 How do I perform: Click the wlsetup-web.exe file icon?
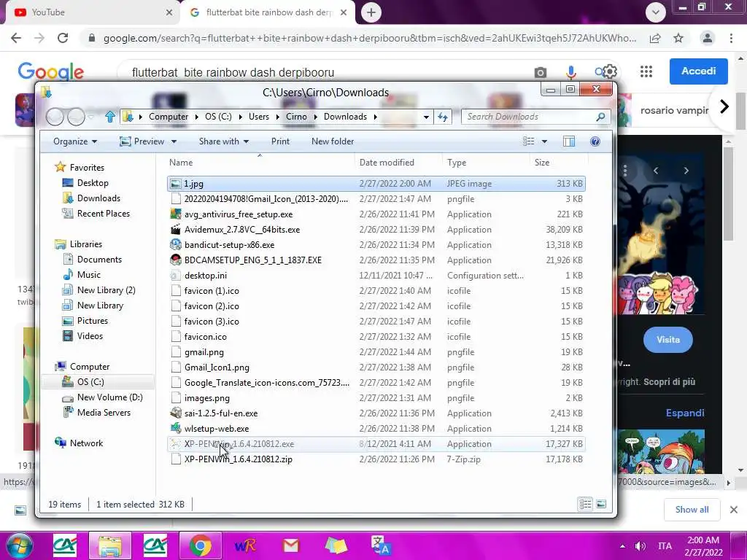pos(176,429)
